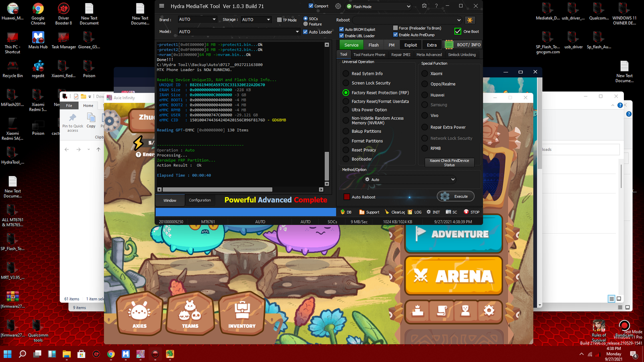This screenshot has width=644, height=362.
Task: Open Recycle Bin on desktop
Action: point(13,69)
